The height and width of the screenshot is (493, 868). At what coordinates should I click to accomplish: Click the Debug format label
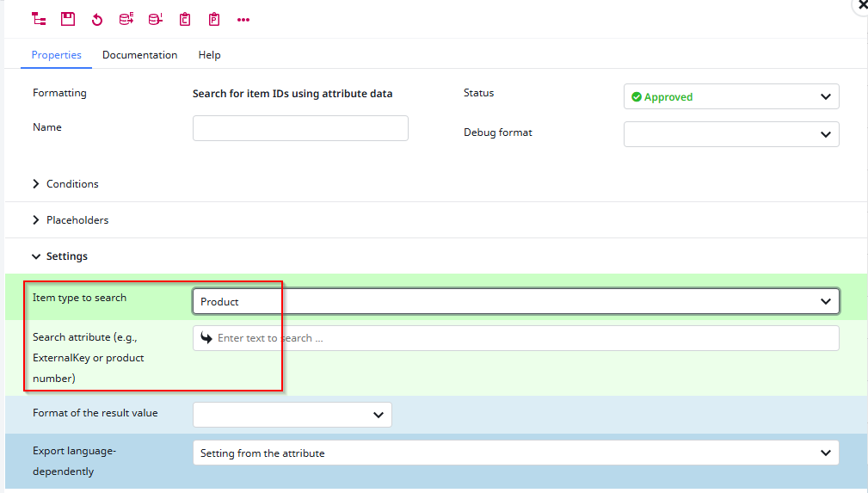coord(498,132)
